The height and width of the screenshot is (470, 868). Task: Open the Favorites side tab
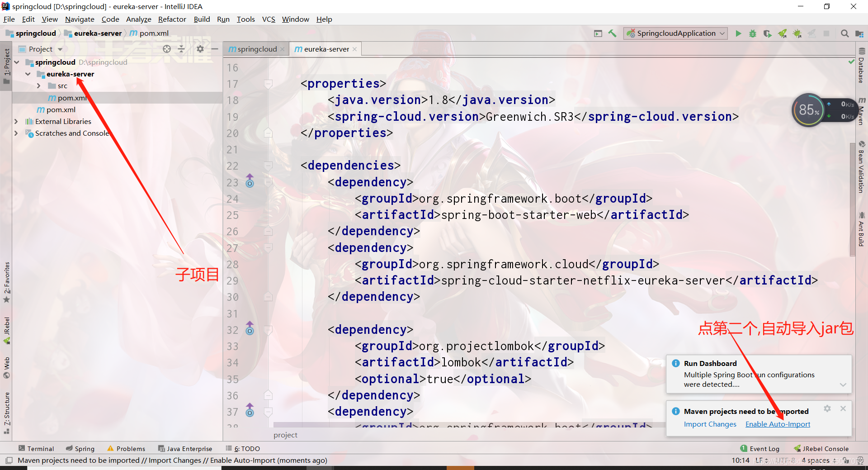(x=7, y=282)
